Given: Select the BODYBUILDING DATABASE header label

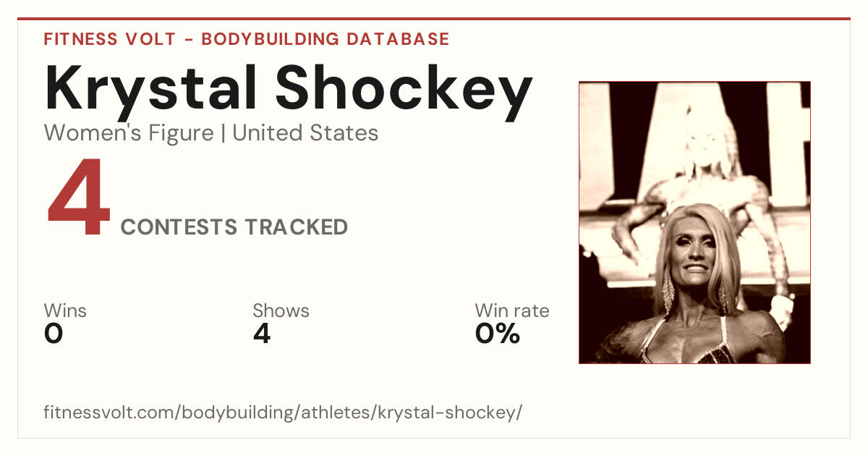Looking at the screenshot, I should click(x=325, y=39).
